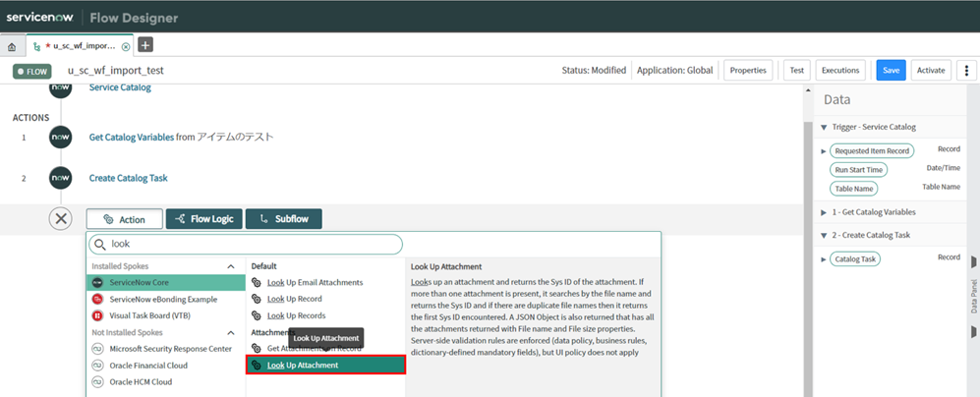This screenshot has height=397, width=980.
Task: Select the Requested Item Record pill
Action: pos(871,151)
